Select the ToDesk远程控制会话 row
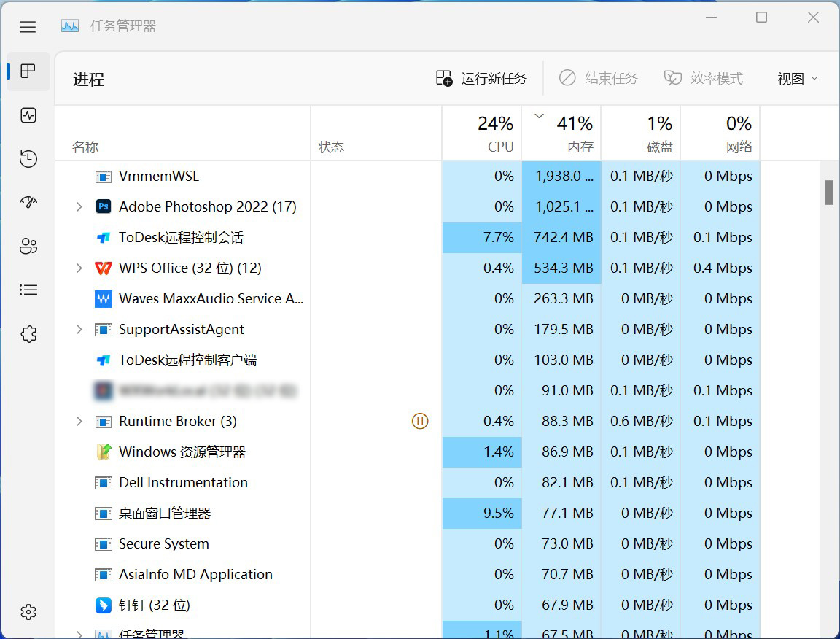Image resolution: width=840 pixels, height=639 pixels. pos(408,238)
